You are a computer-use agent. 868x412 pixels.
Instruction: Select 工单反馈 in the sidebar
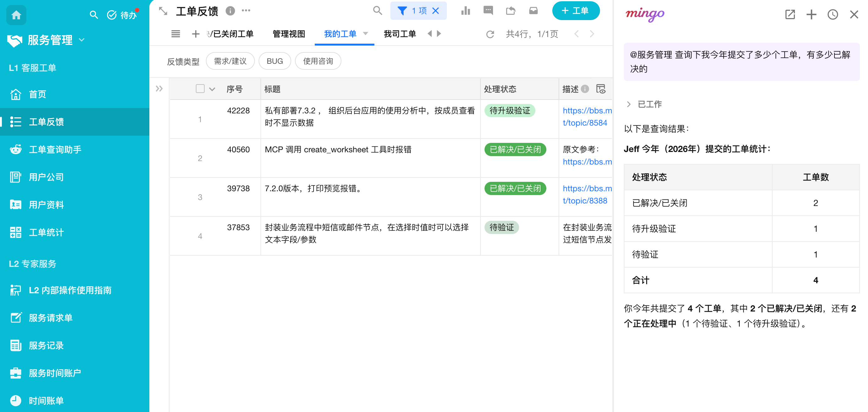point(74,122)
